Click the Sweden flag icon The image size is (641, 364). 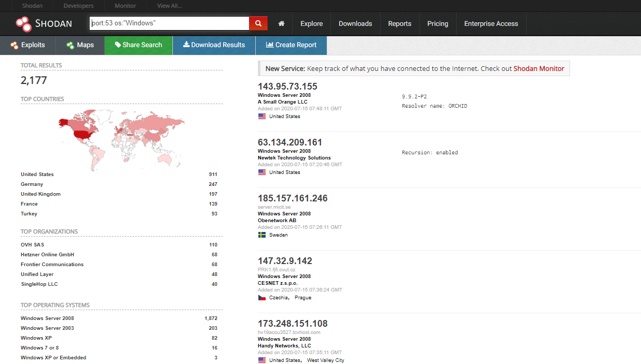[x=262, y=235]
